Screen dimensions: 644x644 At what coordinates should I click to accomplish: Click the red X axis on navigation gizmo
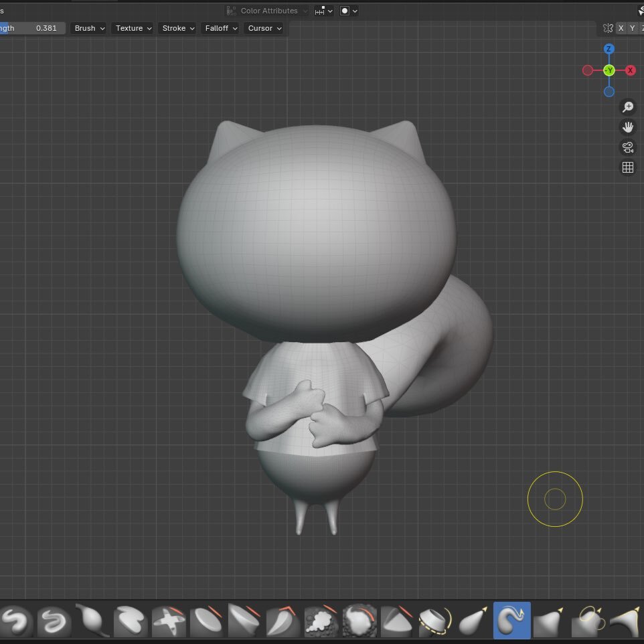tap(630, 70)
